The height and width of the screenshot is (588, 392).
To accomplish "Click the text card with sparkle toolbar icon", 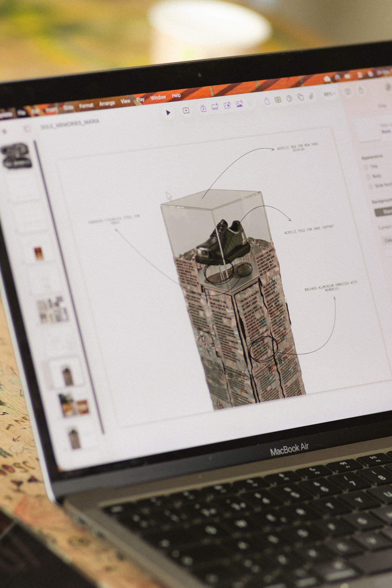I will pos(227,105).
